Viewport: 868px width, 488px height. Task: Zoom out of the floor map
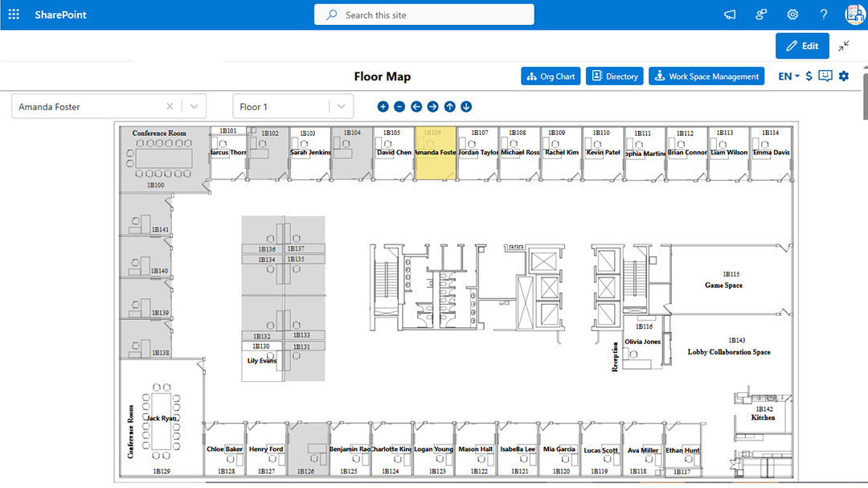(x=399, y=105)
